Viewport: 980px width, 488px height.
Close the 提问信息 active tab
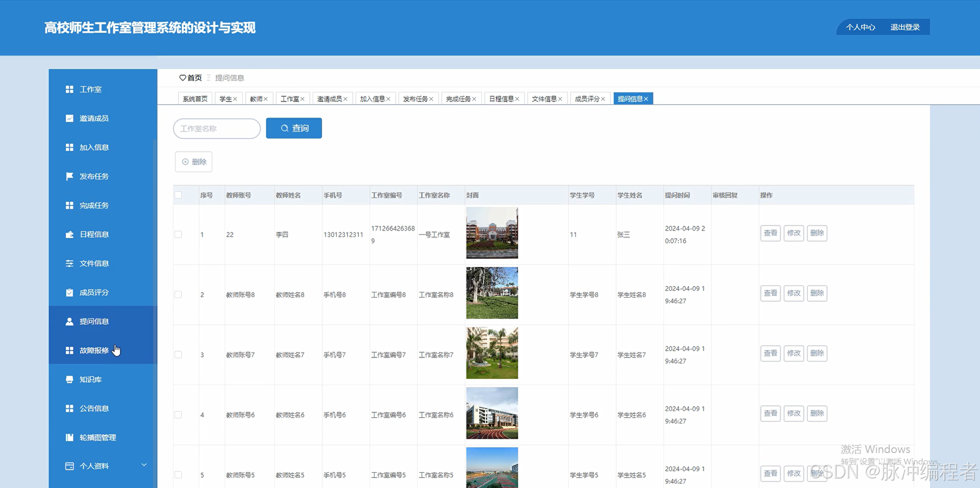(646, 99)
